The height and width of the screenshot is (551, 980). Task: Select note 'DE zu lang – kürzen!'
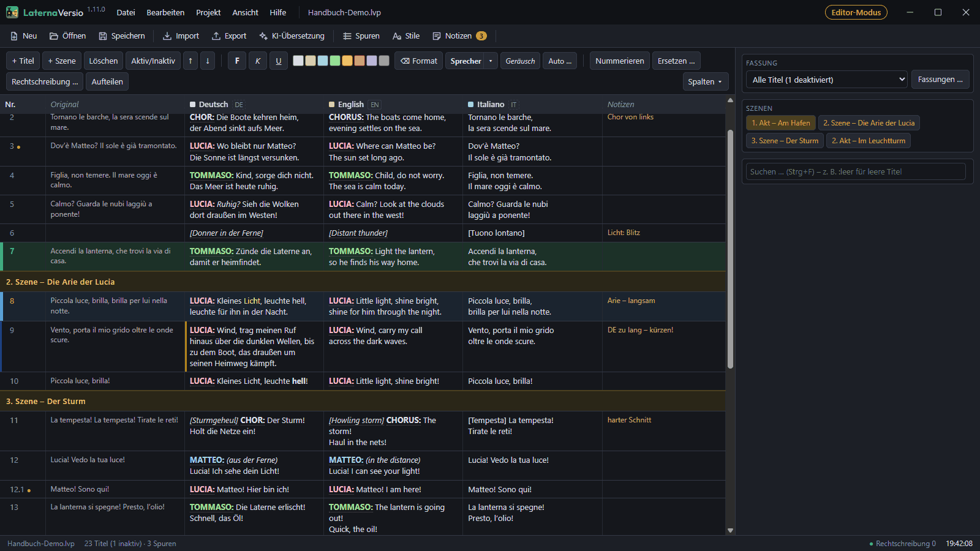[x=640, y=330]
